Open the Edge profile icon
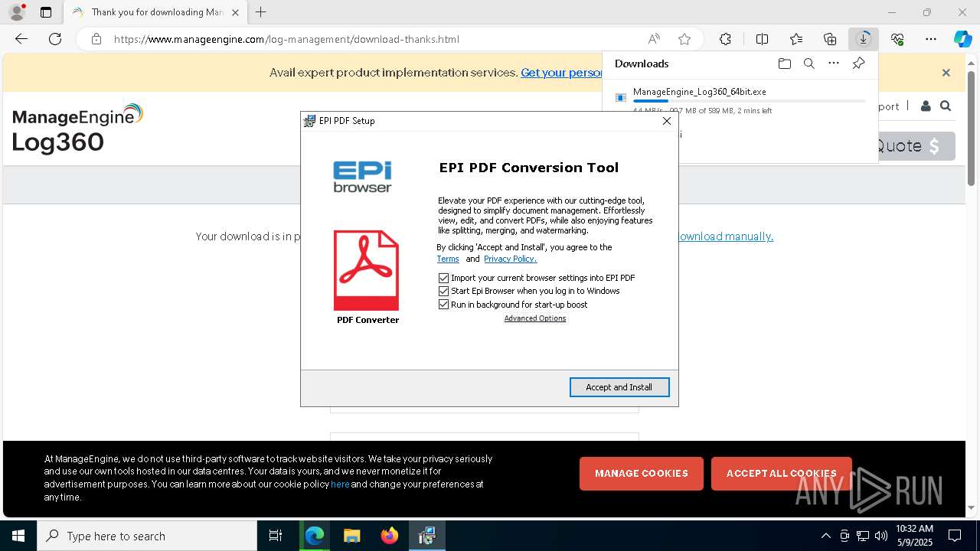 click(17, 12)
